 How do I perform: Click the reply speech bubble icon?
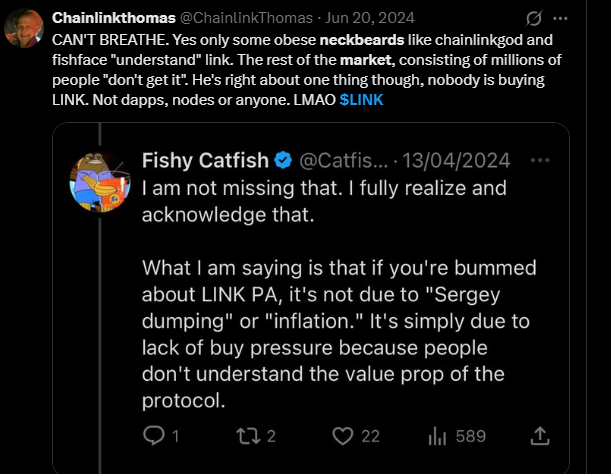(154, 436)
